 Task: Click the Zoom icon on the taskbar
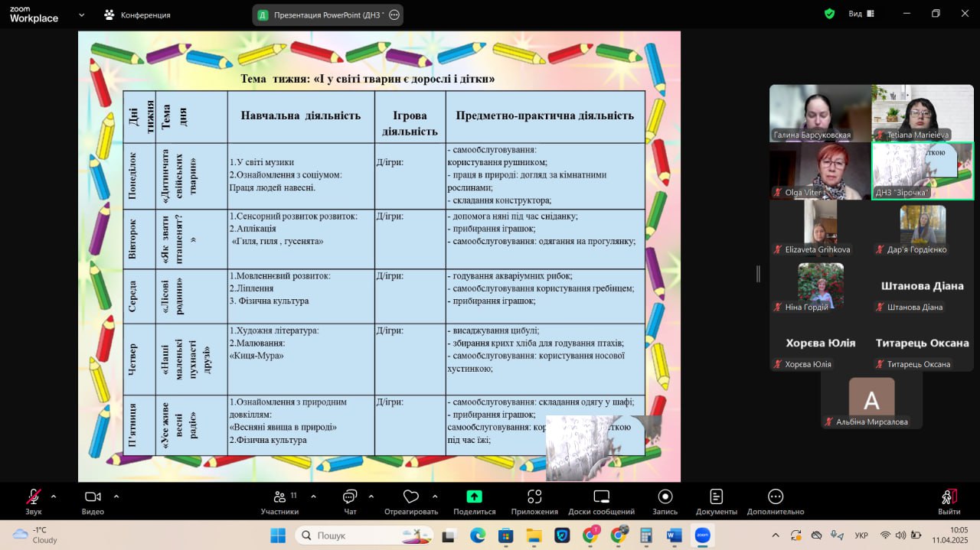(x=702, y=535)
